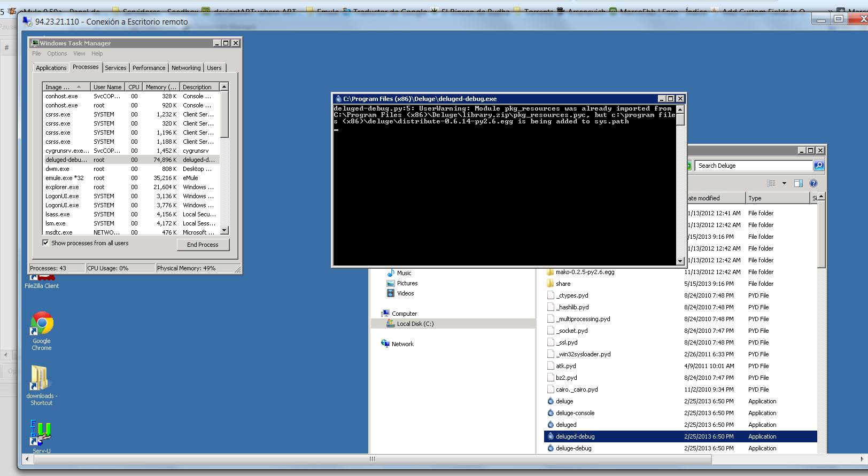Image resolution: width=868 pixels, height=476 pixels.
Task: Toggle preview pane icon in explorer
Action: tap(799, 183)
